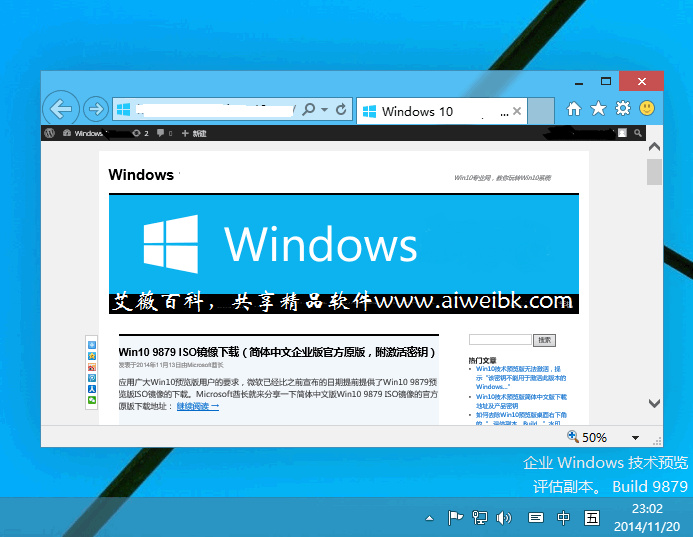Go back with the IE back arrow
This screenshot has height=537, width=693.
[x=61, y=109]
